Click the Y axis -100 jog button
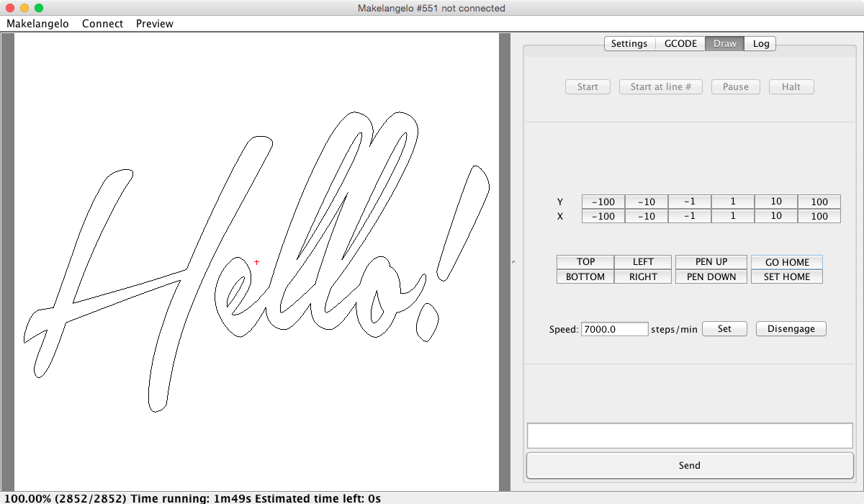 (x=603, y=202)
